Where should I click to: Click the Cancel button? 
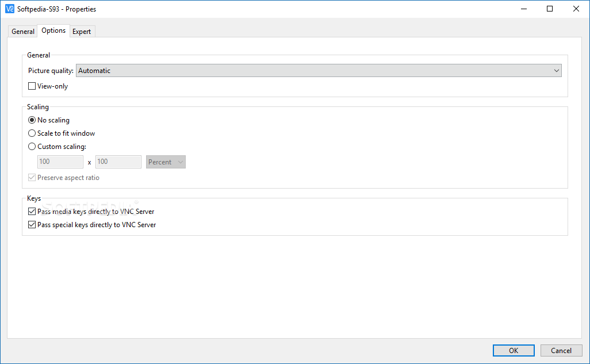561,350
